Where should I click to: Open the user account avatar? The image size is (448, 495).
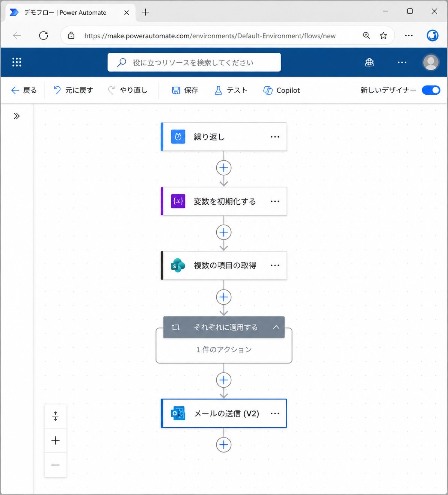click(431, 62)
